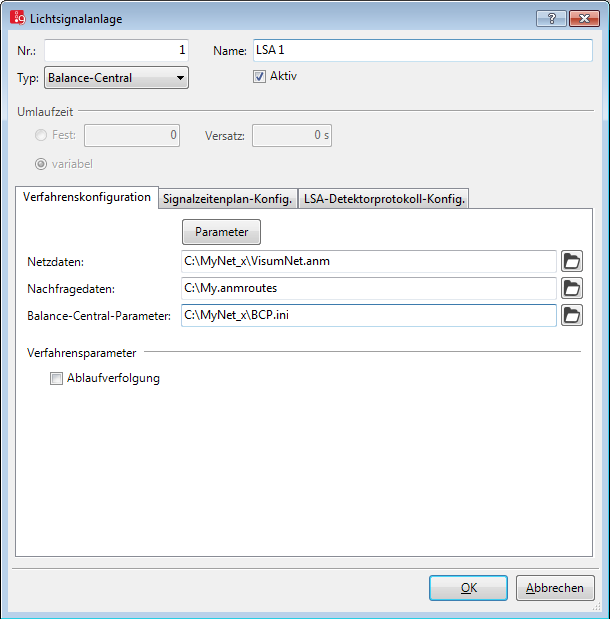Viewport: 610px width, 619px height.
Task: Open the Typ dropdown showing Balance-Central
Action: (x=116, y=78)
